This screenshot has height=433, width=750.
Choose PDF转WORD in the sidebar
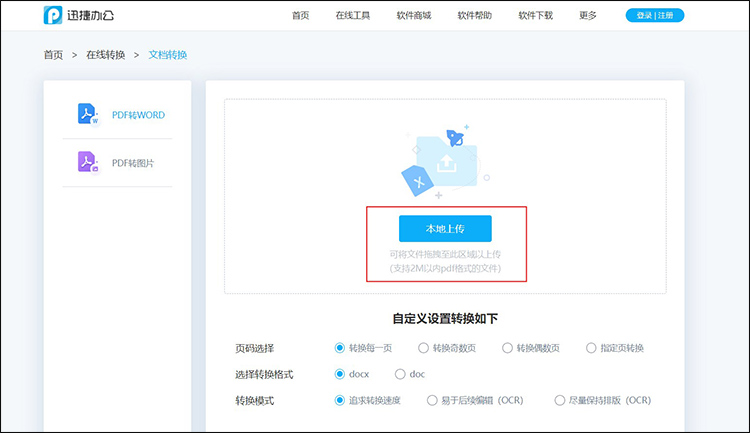[x=138, y=115]
